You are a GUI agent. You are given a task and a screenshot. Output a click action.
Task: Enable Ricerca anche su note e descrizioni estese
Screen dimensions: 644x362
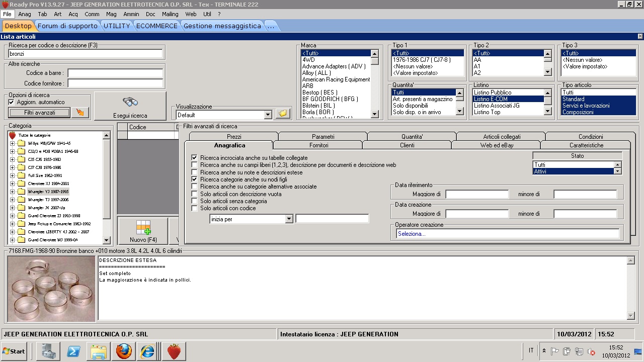195,172
